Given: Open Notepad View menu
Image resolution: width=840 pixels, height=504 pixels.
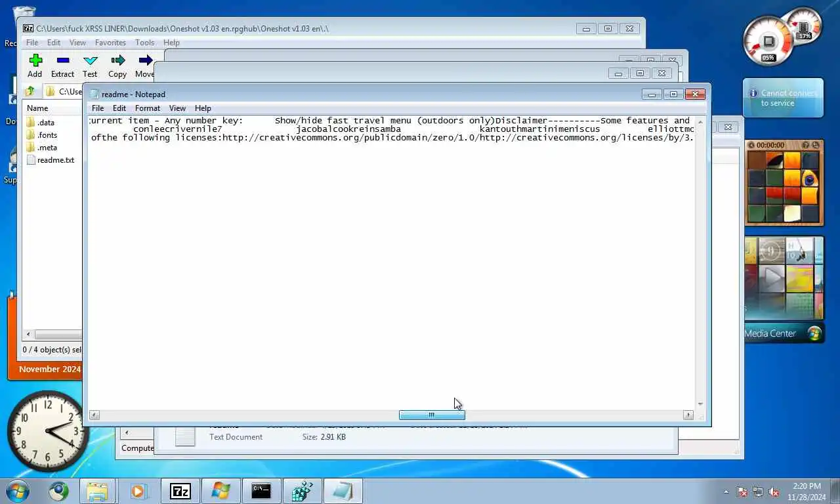Looking at the screenshot, I should (x=177, y=108).
